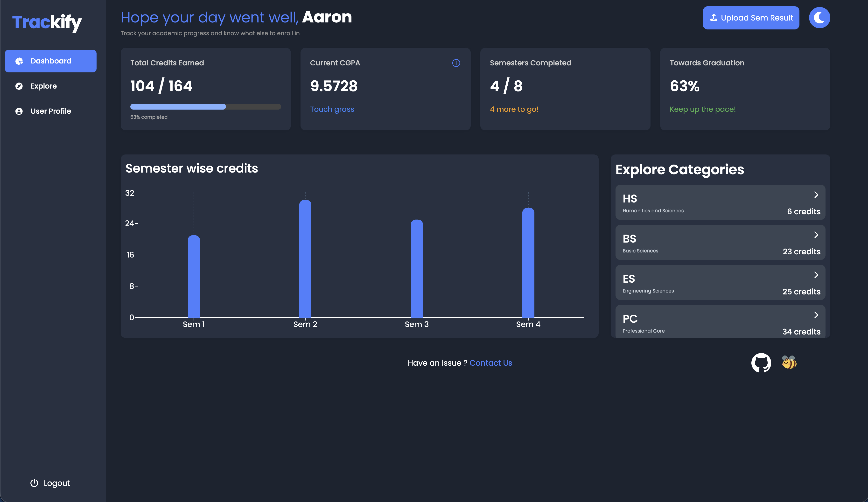The image size is (868, 502).
Task: Click the Logout power icon
Action: [x=34, y=483]
